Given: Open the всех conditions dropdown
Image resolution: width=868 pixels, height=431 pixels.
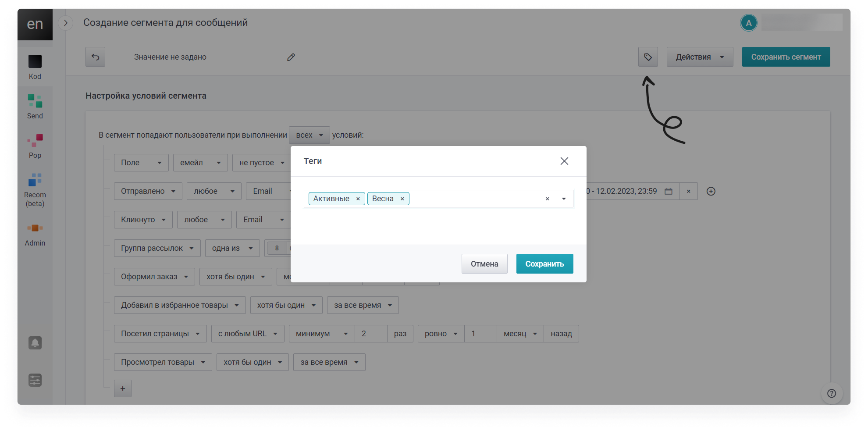Looking at the screenshot, I should coord(309,135).
